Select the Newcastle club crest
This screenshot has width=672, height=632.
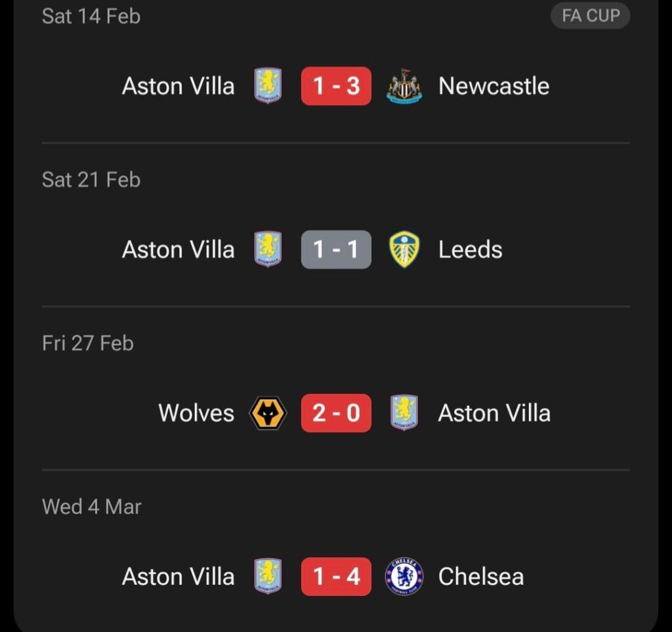coord(405,86)
